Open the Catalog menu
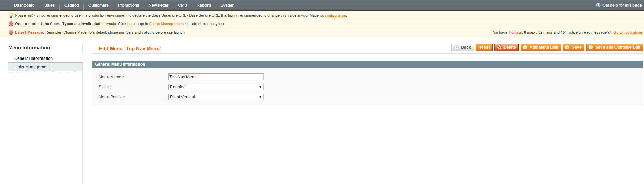Image resolution: width=644 pixels, height=184 pixels. pyautogui.click(x=71, y=5)
